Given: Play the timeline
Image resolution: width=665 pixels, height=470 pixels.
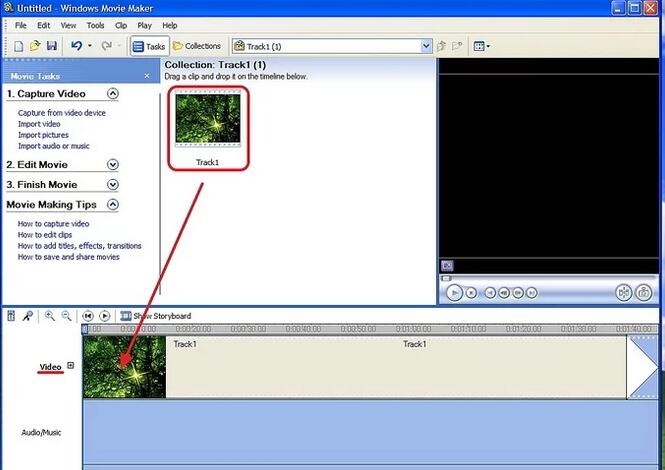Looking at the screenshot, I should click(104, 316).
